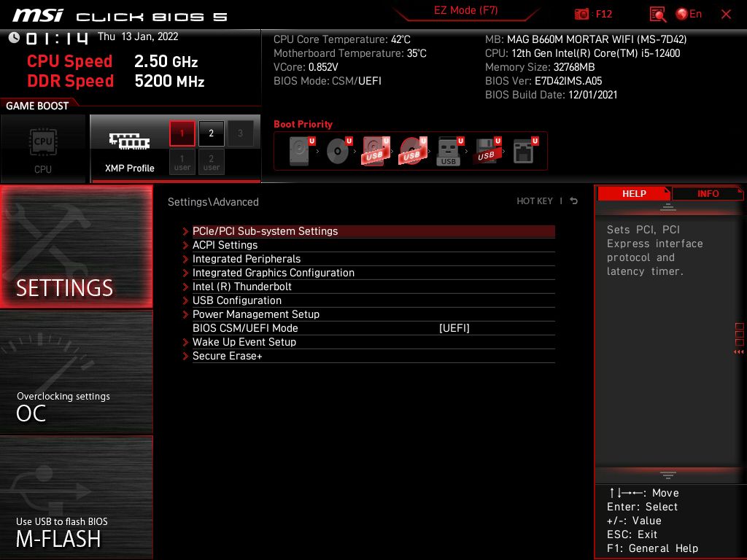The height and width of the screenshot is (560, 747).
Task: Click the Boot Priority heading
Action: click(x=303, y=124)
